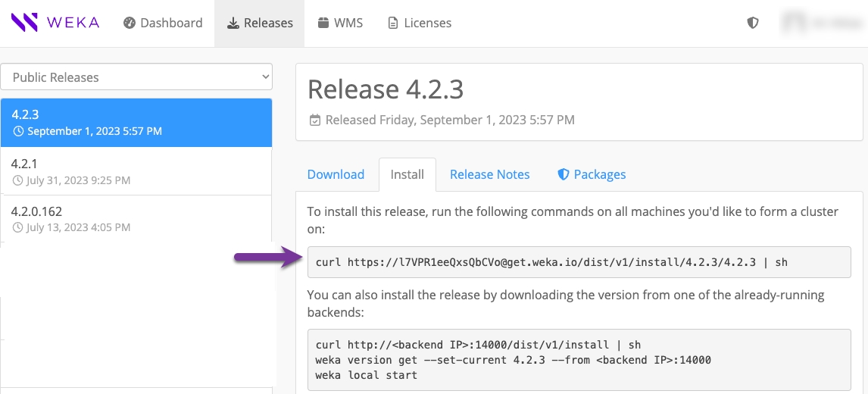Click the WMS briefcase icon
868x394 pixels.
point(323,23)
